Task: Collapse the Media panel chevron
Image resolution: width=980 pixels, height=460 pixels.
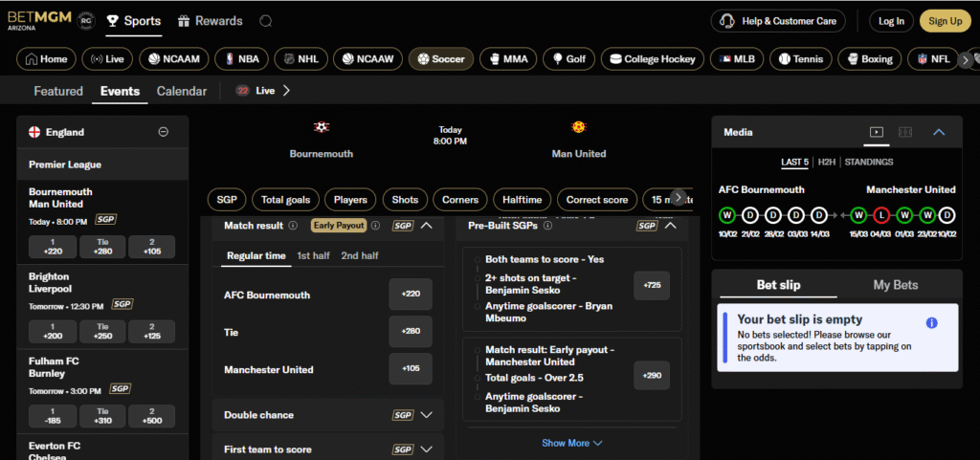Action: click(939, 132)
